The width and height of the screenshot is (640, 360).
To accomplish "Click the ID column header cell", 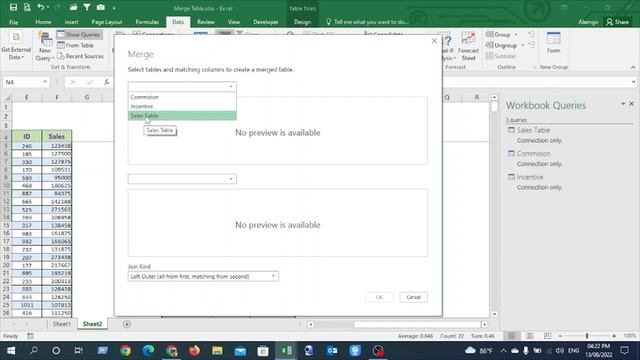I will (x=27, y=136).
